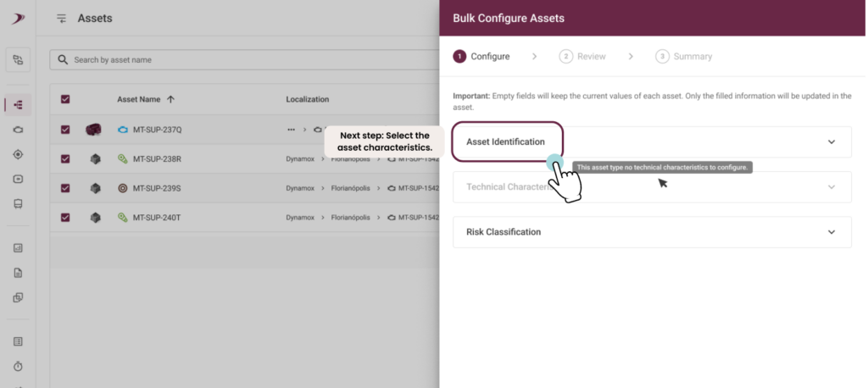Image resolution: width=868 pixels, height=388 pixels.
Task: Open the asset tree icon in the sidebar
Action: [18, 104]
